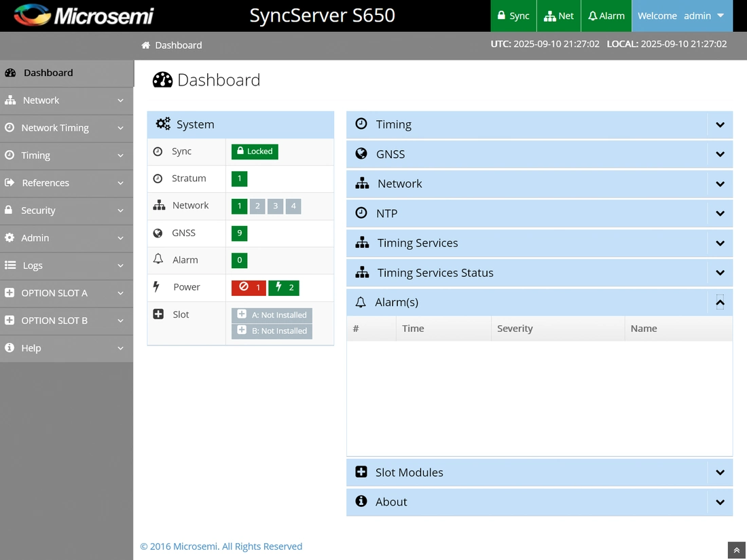Click the NTP panel clock icon
747x560 pixels.
coord(361,213)
